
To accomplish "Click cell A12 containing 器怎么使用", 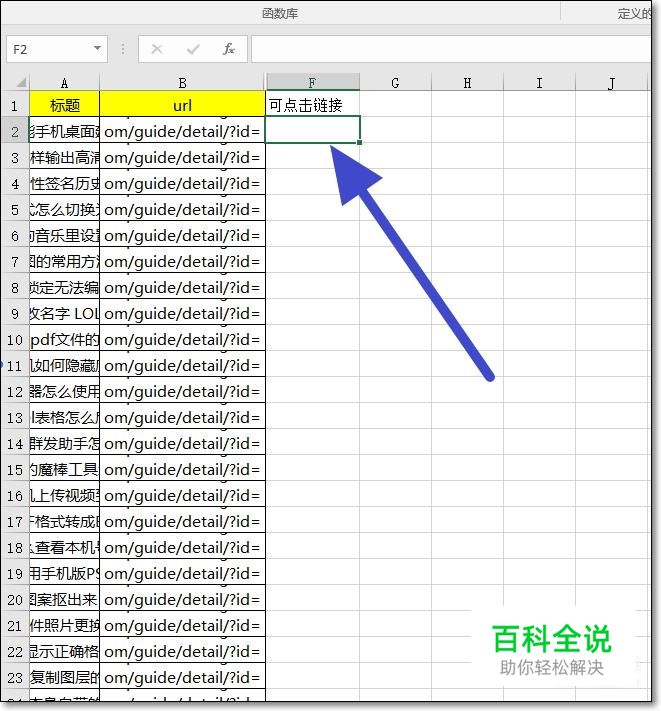I will click(x=64, y=392).
